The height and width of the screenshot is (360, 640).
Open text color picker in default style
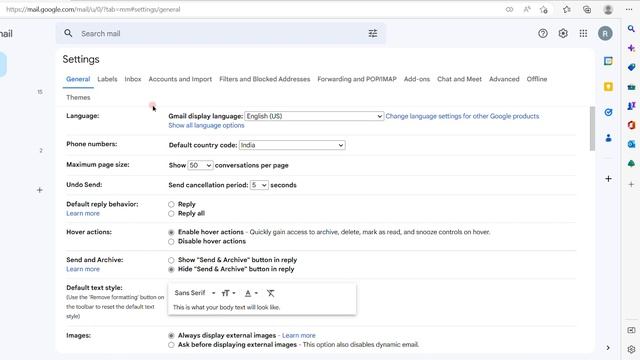pyautogui.click(x=251, y=293)
